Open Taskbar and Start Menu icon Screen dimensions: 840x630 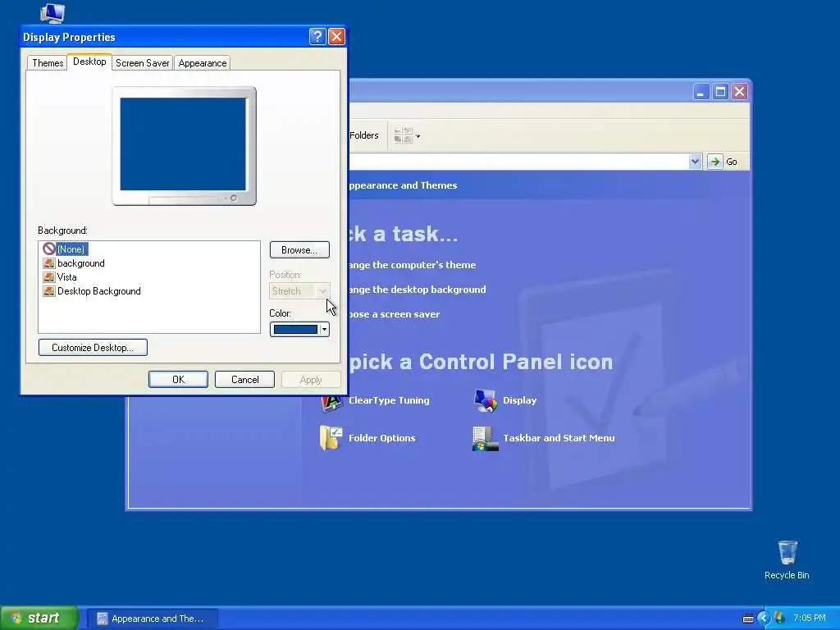click(486, 438)
